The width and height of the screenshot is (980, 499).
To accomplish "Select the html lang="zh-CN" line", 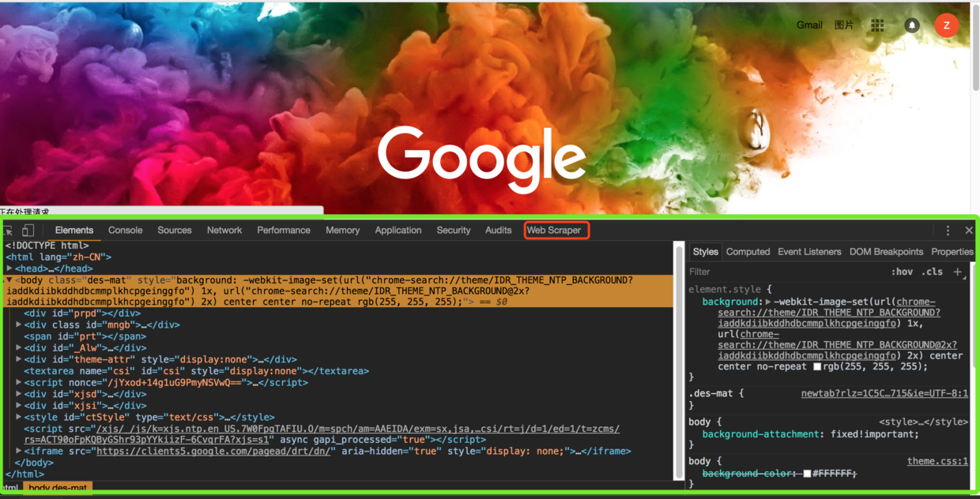I will (58, 257).
